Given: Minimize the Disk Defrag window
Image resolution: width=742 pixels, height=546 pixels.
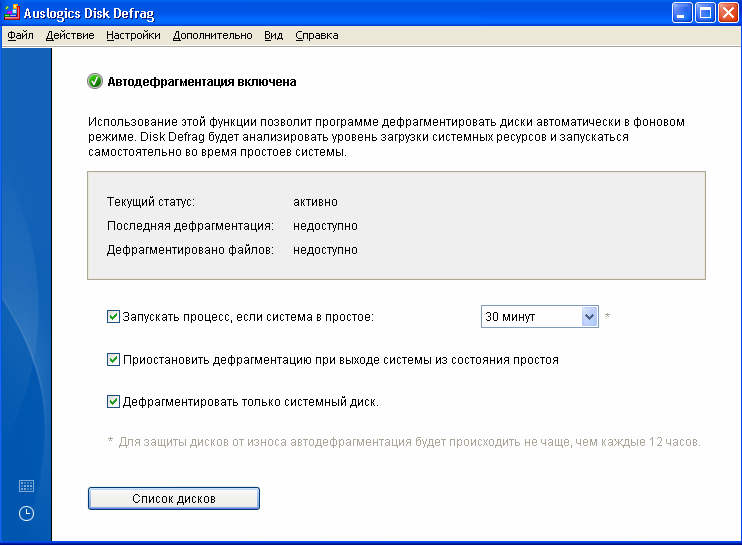Looking at the screenshot, I should [x=681, y=14].
